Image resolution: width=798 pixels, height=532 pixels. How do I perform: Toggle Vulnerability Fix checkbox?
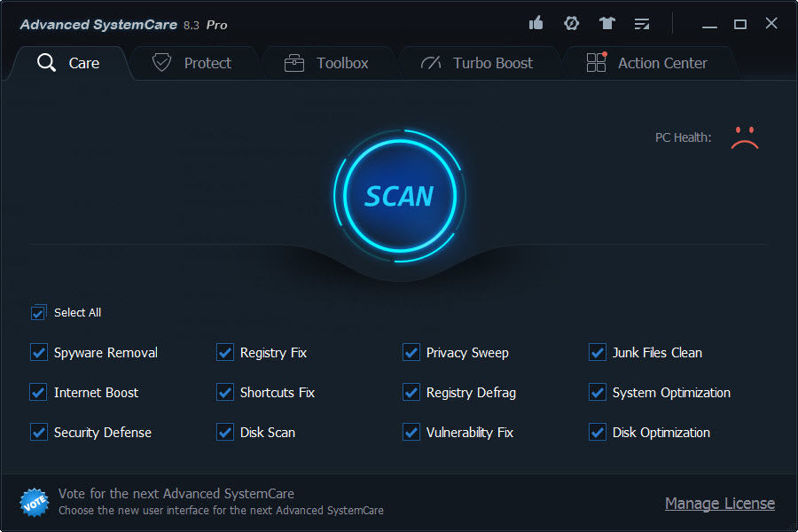click(x=411, y=432)
